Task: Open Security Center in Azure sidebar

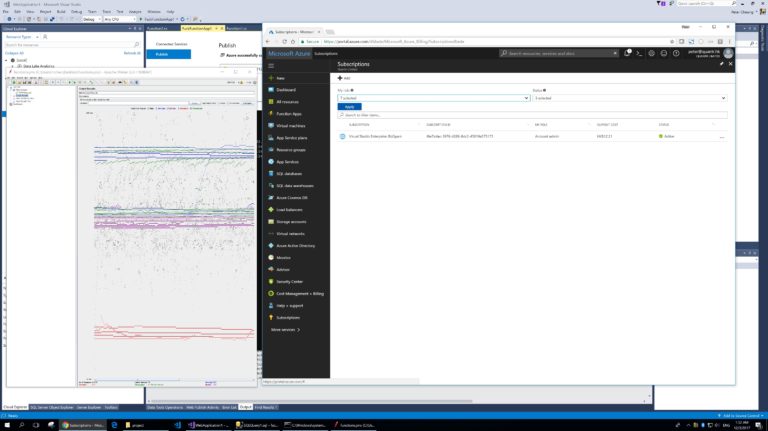Action: tap(289, 282)
